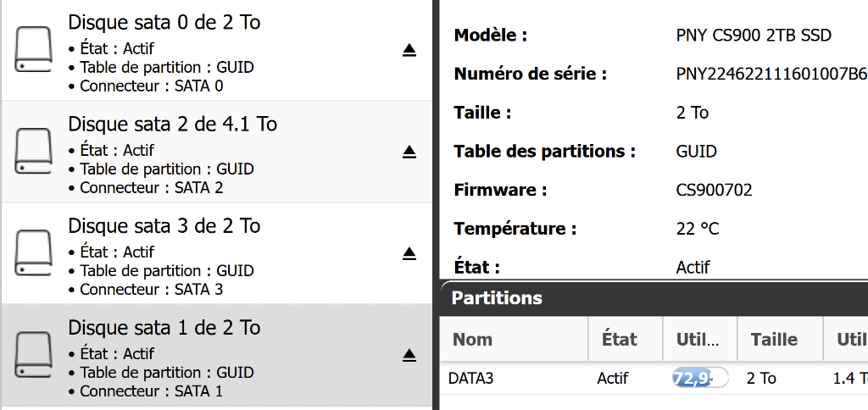The width and height of the screenshot is (868, 410).
Task: Sort partitions by the Taille column
Action: click(774, 340)
